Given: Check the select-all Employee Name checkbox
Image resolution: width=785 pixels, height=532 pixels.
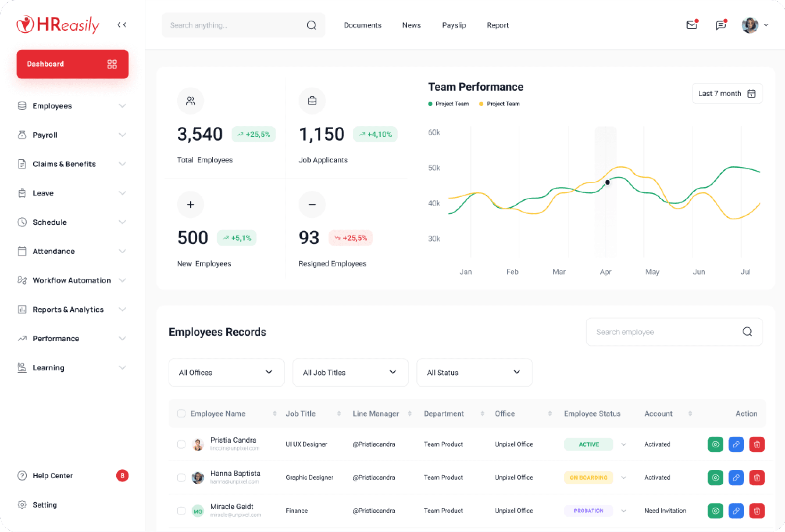Looking at the screenshot, I should (x=181, y=414).
